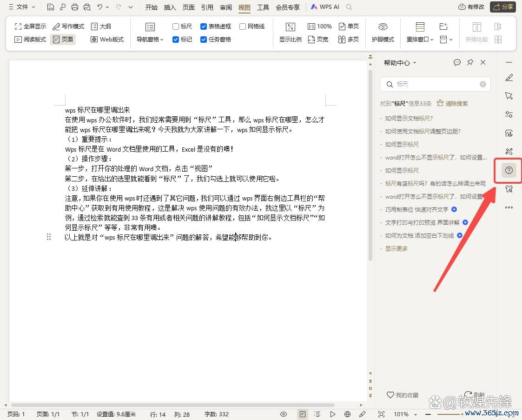Click the outline view icon in status bar

coord(317,414)
